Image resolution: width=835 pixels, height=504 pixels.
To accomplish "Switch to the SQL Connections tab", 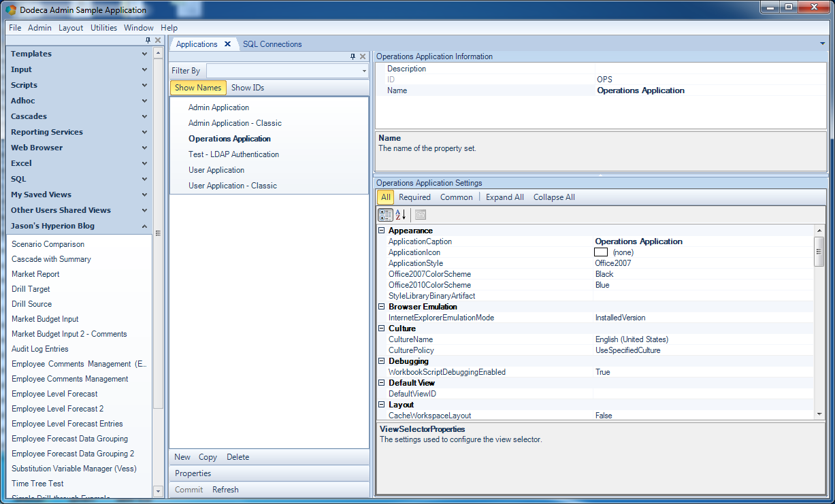I will [272, 44].
